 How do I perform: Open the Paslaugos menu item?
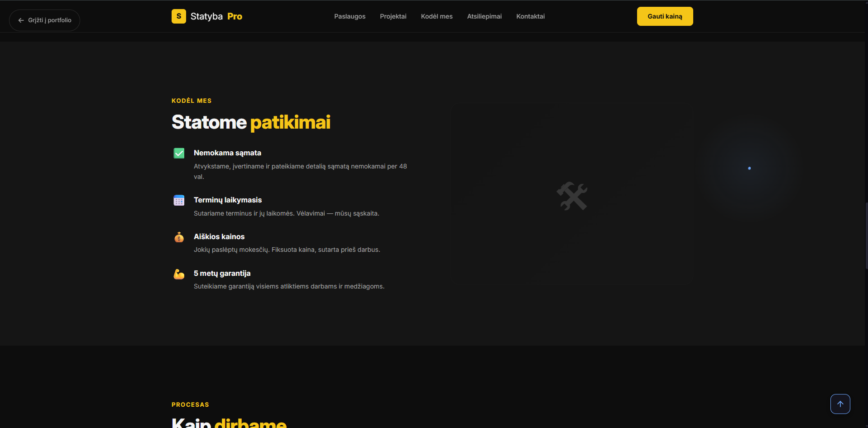point(350,16)
